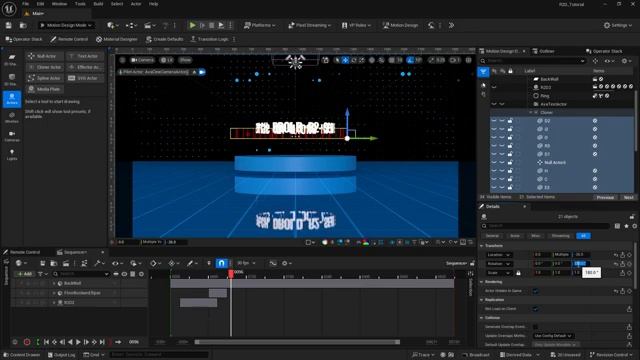
Task: Open the Help menu
Action: click(153, 4)
